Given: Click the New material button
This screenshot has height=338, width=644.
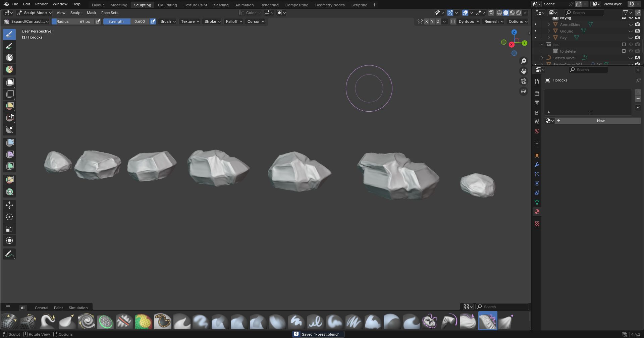Looking at the screenshot, I should click(x=600, y=121).
